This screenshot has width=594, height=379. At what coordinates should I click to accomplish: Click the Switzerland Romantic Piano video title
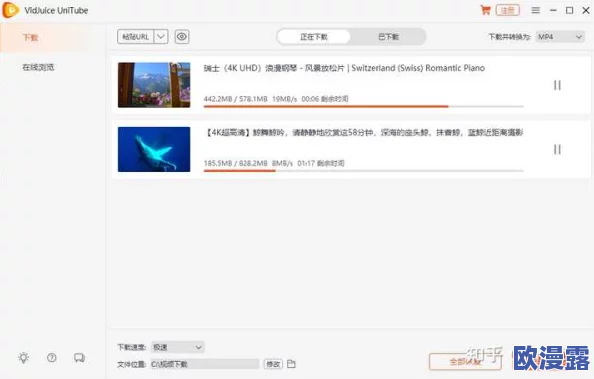(344, 68)
